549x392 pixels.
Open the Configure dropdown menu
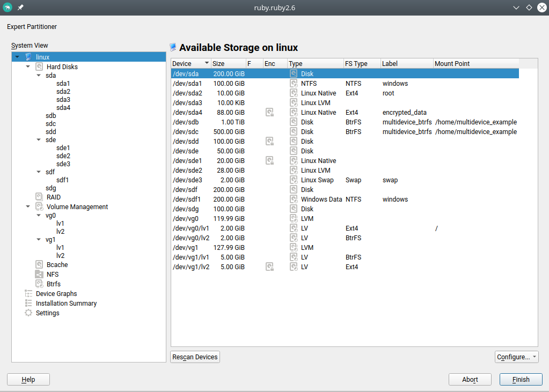coord(516,357)
